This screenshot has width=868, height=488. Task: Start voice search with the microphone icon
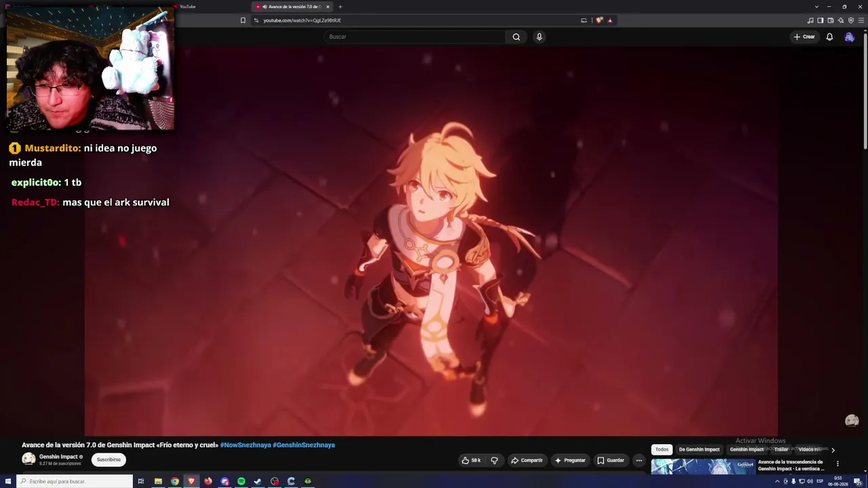(x=539, y=37)
